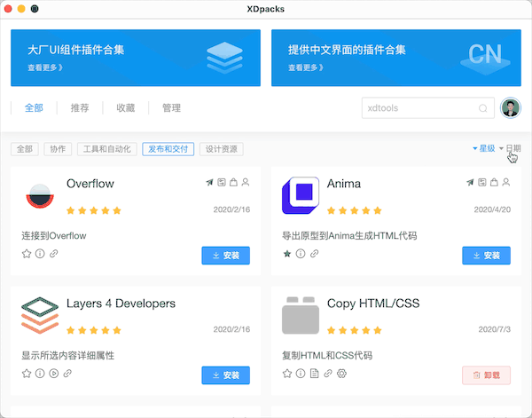Click person icon on Anima card
532x418 pixels.
click(506, 182)
